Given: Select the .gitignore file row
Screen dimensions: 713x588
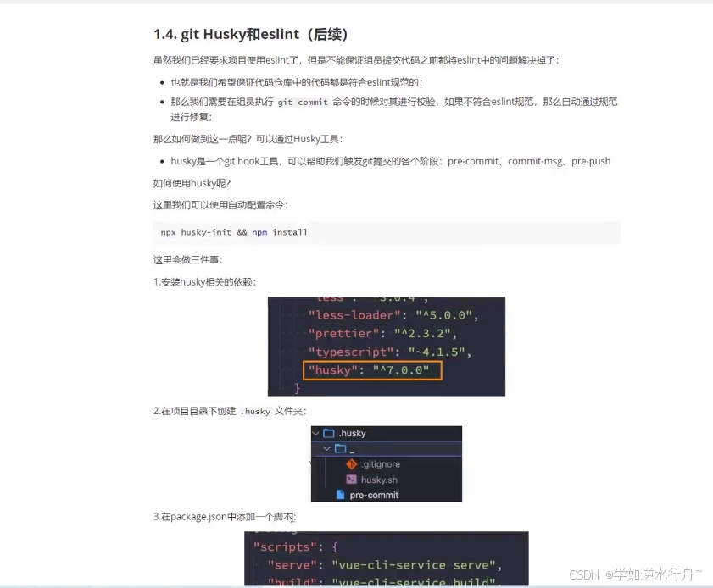Looking at the screenshot, I should [387, 464].
